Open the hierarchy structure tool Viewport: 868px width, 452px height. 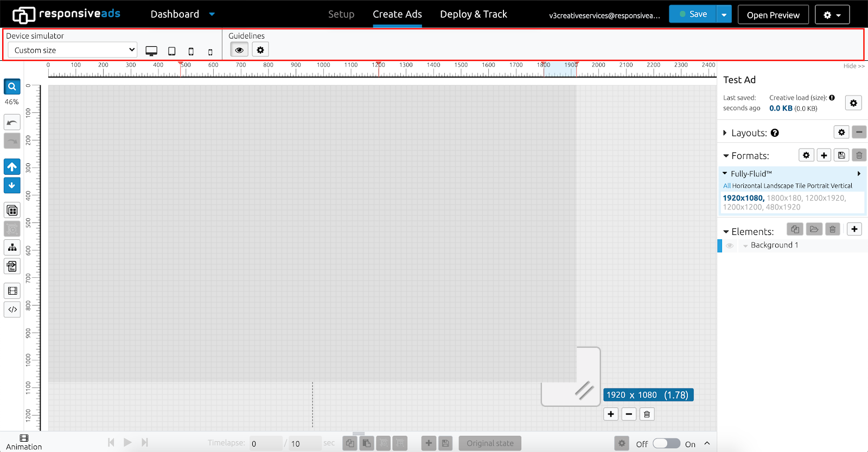pos(12,247)
